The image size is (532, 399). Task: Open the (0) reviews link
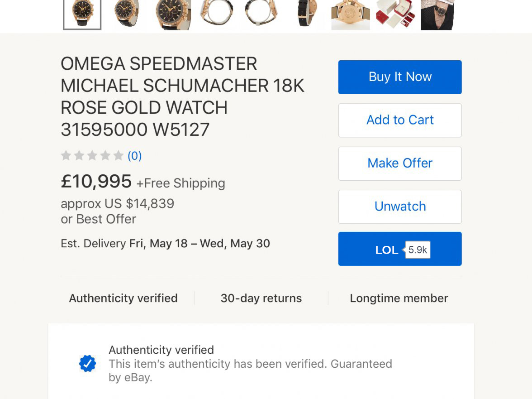pos(135,156)
